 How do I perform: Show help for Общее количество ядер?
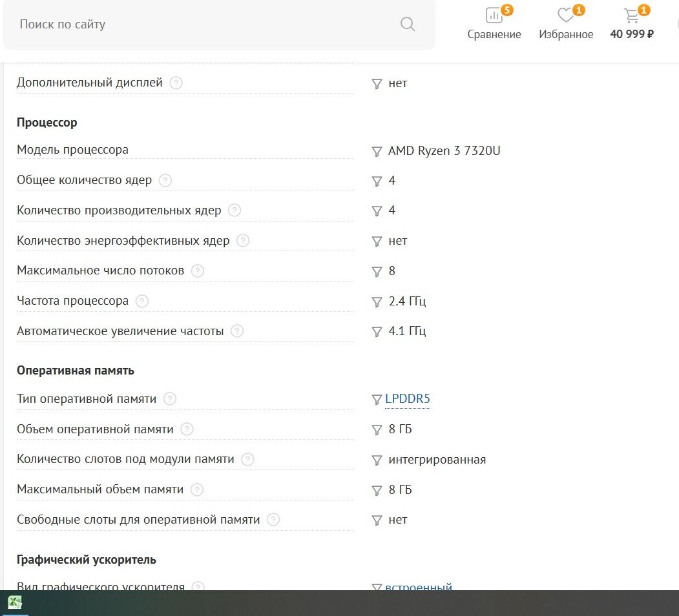tap(165, 180)
